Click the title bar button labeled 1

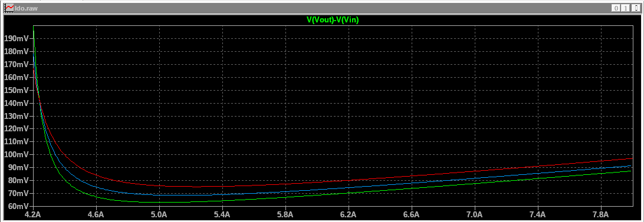pos(625,8)
